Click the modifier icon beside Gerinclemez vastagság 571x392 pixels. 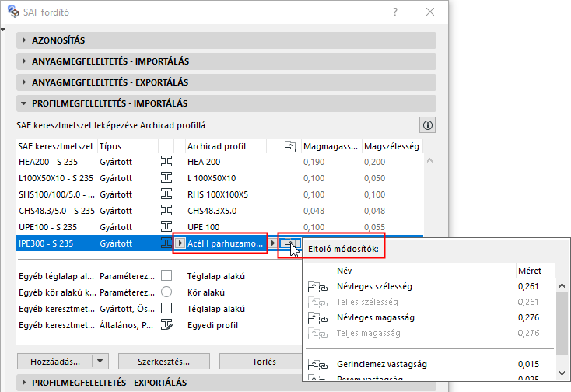click(x=317, y=364)
